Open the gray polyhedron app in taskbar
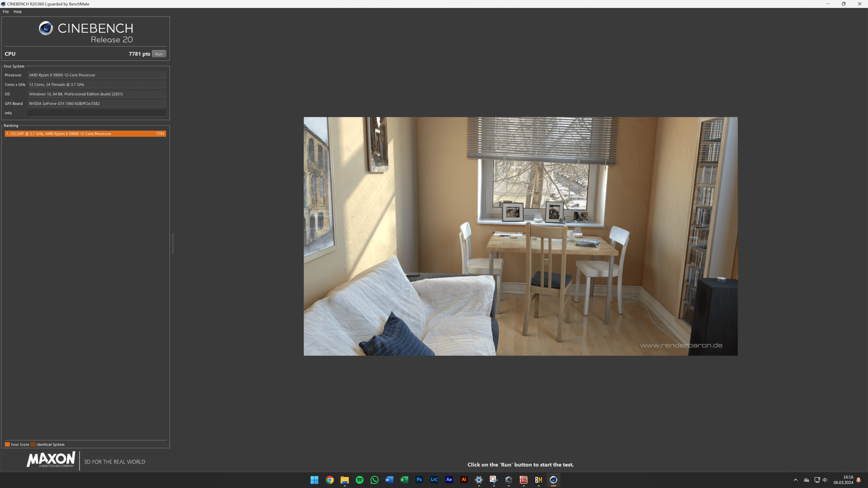Screen dimensions: 868x488 coord(509,480)
